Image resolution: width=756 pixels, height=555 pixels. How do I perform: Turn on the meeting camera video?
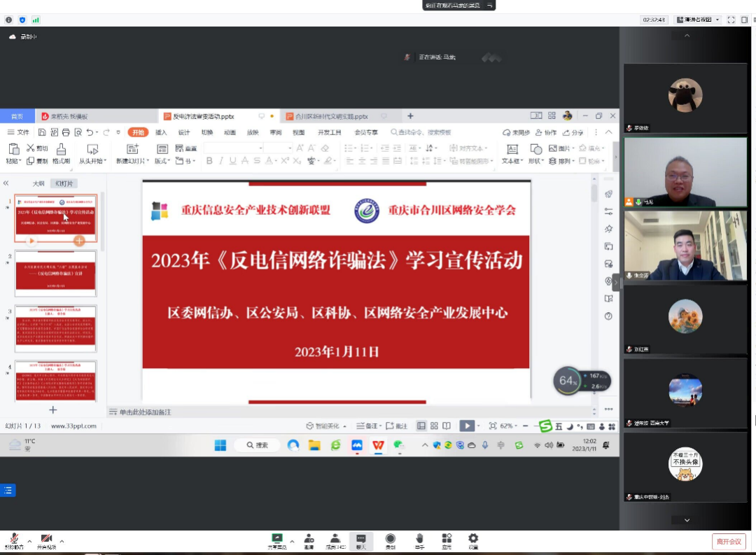tap(46, 540)
